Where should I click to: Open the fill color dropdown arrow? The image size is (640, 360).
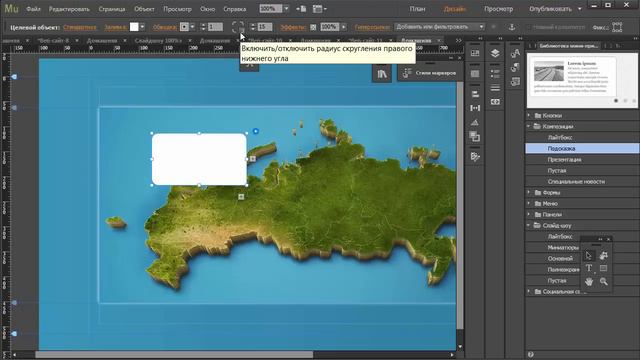tap(142, 27)
